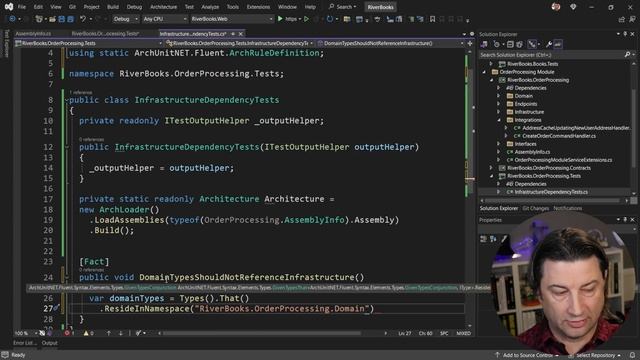Click the Hot Reload refresh icon

pos(330,19)
